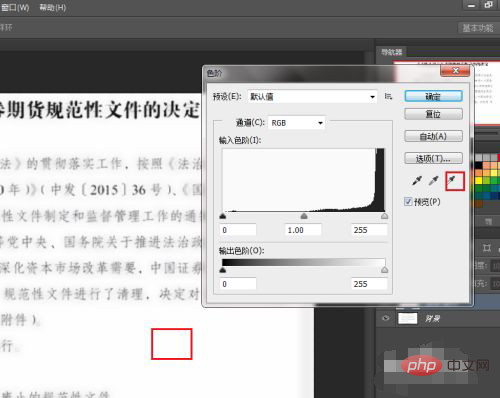Click the 输出色阶(O) label
This screenshot has width=500, height=398.
pyautogui.click(x=242, y=251)
